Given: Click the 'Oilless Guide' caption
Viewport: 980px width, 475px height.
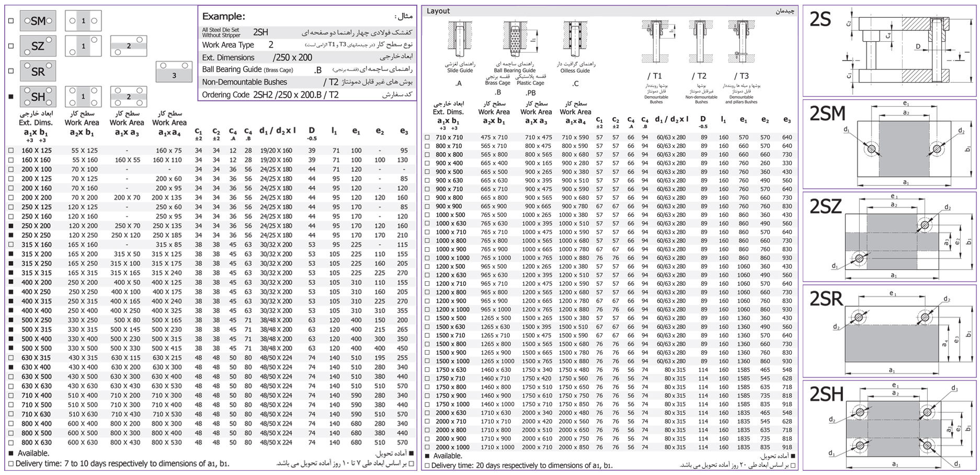Looking at the screenshot, I should click(x=575, y=71).
